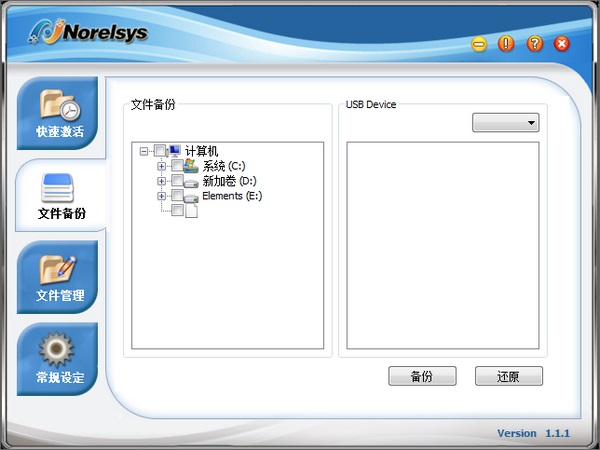Select the 文件备份 file backup tab
Viewport: 600px width, 450px height.
point(60,195)
